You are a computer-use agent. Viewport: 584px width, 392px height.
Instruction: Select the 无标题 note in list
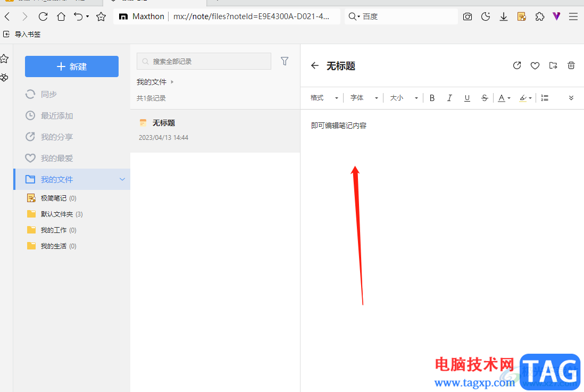pyautogui.click(x=215, y=130)
